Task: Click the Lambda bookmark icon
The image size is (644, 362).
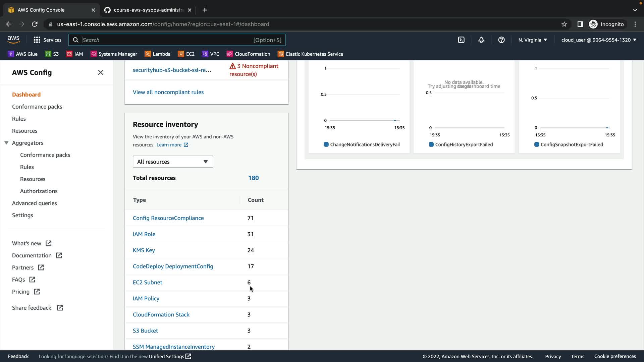Action: click(148, 54)
